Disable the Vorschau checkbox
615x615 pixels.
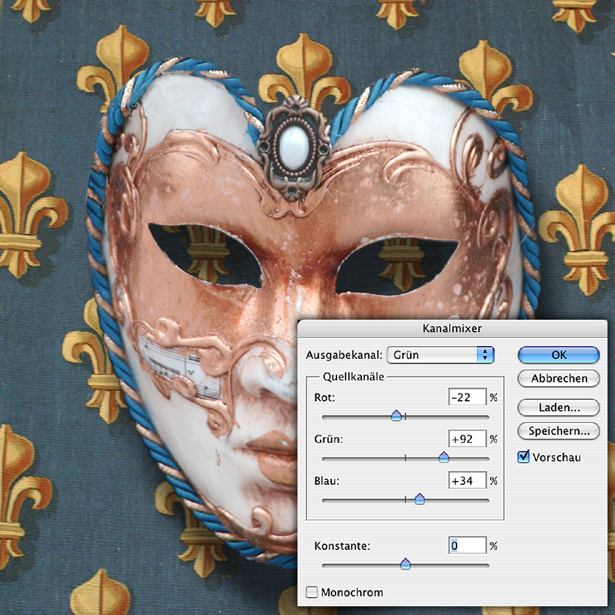click(524, 457)
